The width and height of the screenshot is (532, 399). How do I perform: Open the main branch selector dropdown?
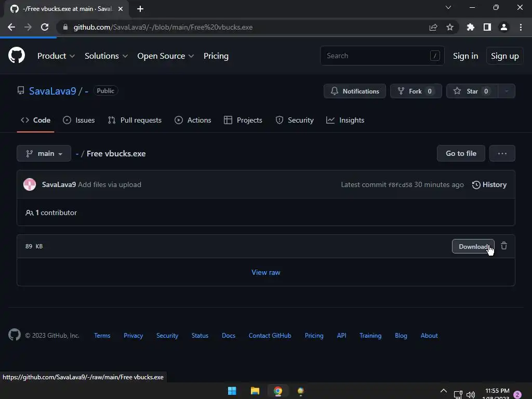pyautogui.click(x=44, y=153)
